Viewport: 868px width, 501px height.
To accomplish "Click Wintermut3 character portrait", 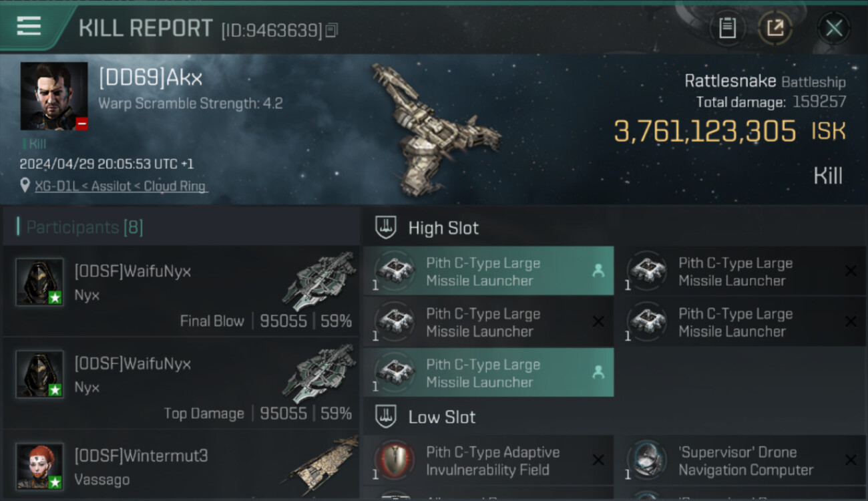I will click(x=40, y=466).
